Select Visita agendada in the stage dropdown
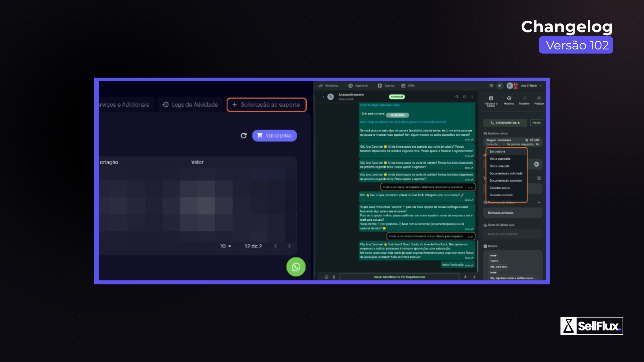 [x=500, y=159]
